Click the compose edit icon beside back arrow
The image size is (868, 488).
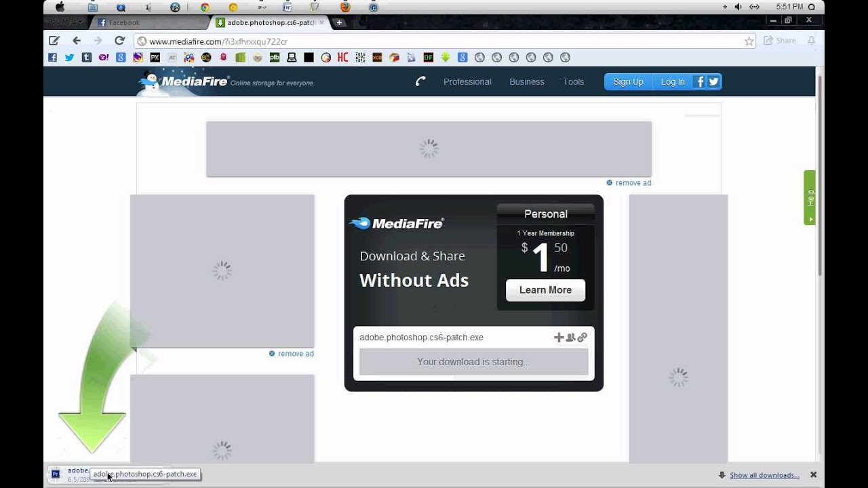point(54,41)
